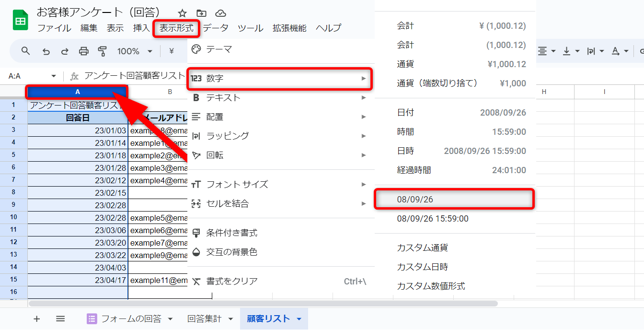Screen dimensions: 644x330
Task: Expand the name box A:A dropdown
Action: [54, 76]
